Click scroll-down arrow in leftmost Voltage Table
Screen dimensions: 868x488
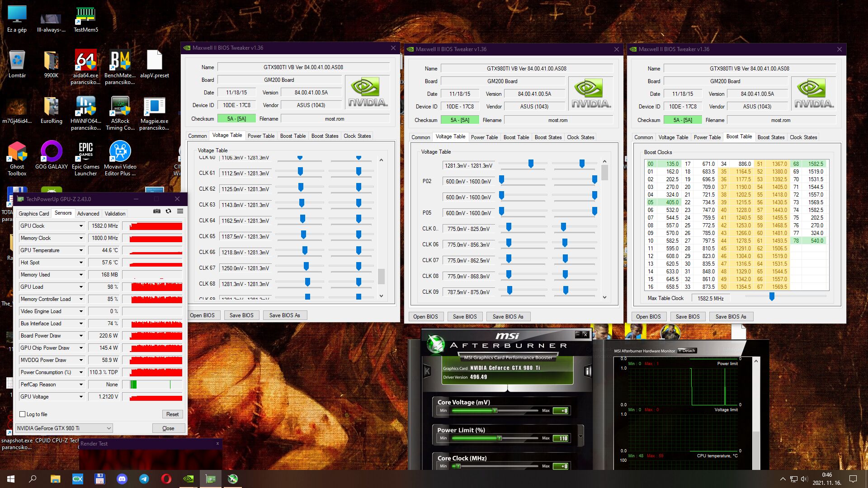click(x=381, y=296)
